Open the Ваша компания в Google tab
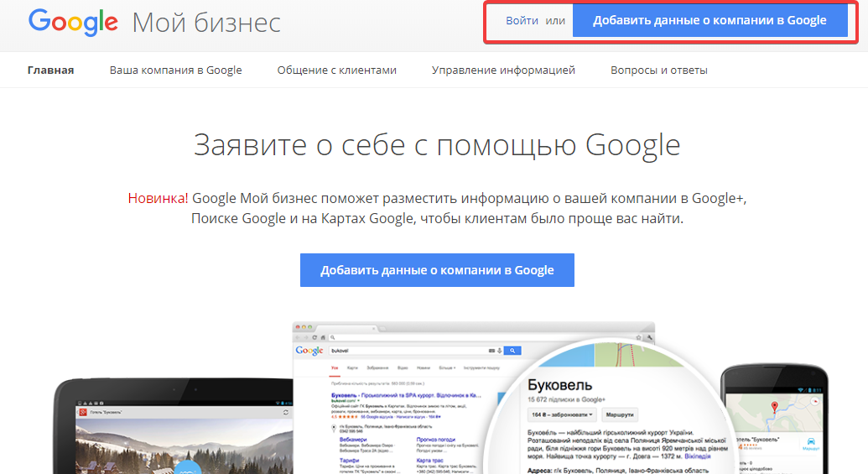The height and width of the screenshot is (474, 868). [175, 70]
